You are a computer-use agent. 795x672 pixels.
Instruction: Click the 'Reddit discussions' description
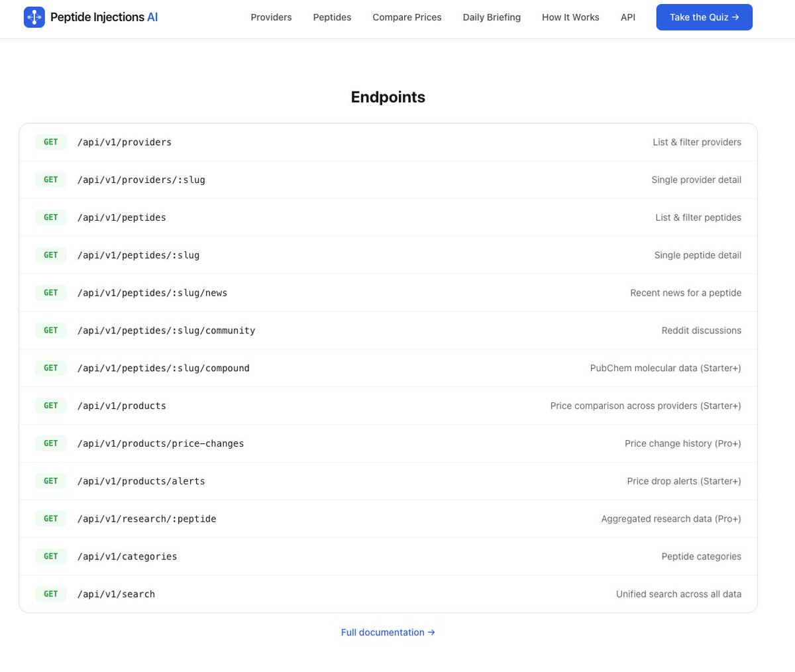point(702,330)
